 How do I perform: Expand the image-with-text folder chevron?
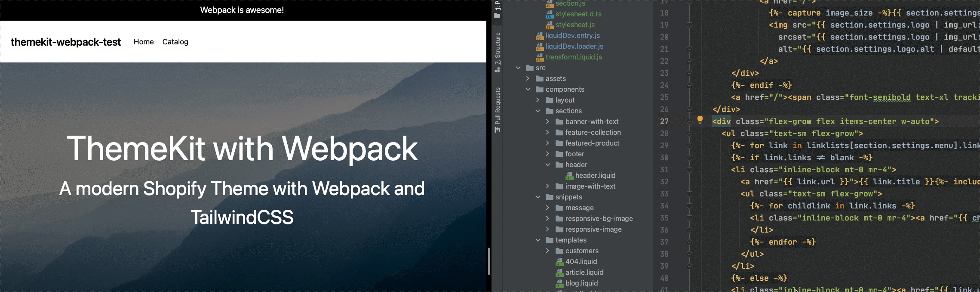coord(548,186)
